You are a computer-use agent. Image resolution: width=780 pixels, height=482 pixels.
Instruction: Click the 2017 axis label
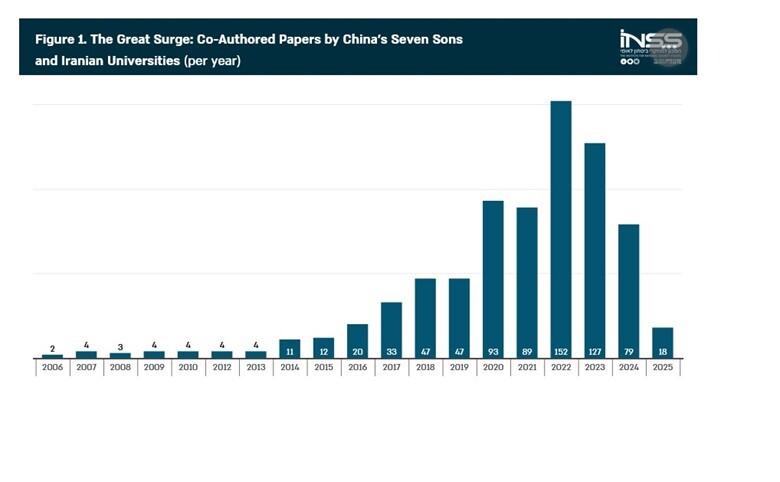click(x=391, y=367)
